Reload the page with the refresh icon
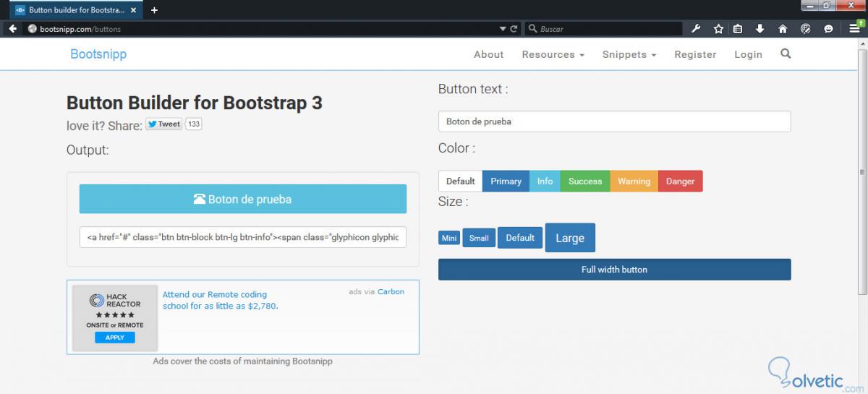Viewport: 868px width, 394px height. [x=514, y=29]
